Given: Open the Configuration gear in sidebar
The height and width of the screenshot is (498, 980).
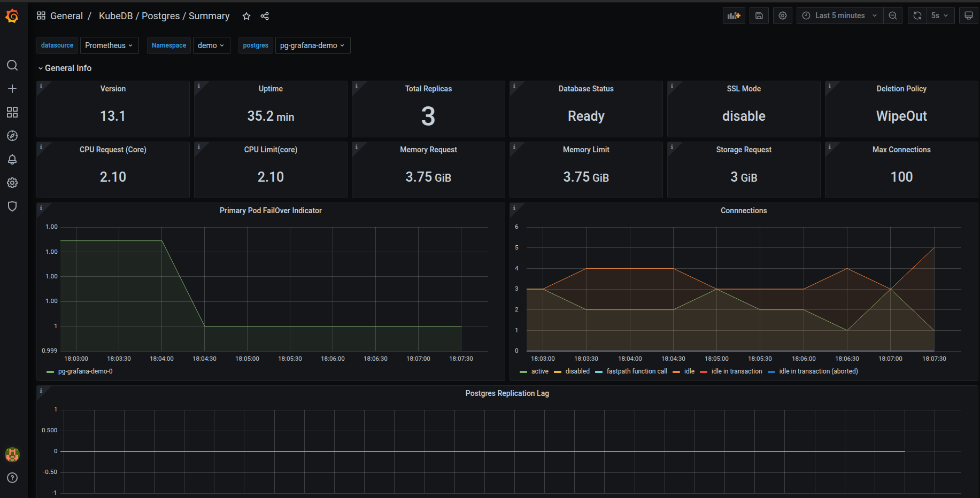Looking at the screenshot, I should (12, 183).
